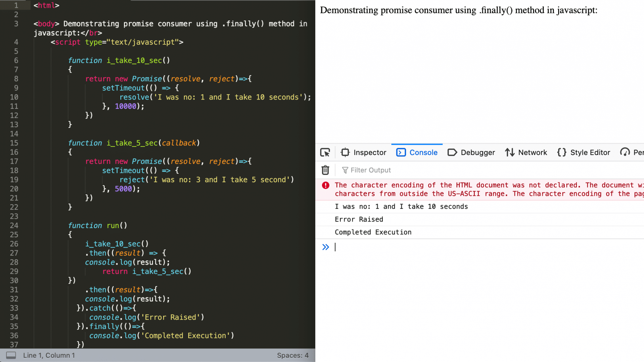Image resolution: width=644 pixels, height=362 pixels.
Task: Click the red error badge on the encoding warning
Action: [325, 185]
